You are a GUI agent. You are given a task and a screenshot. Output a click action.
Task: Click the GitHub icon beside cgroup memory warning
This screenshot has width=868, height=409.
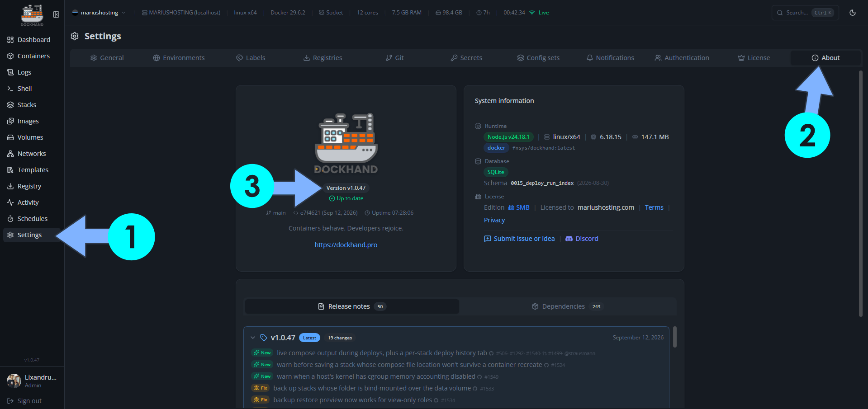coord(479,377)
